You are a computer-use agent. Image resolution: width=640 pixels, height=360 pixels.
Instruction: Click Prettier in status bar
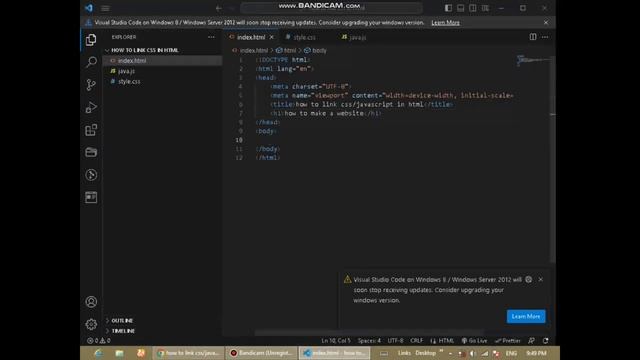[x=507, y=340]
